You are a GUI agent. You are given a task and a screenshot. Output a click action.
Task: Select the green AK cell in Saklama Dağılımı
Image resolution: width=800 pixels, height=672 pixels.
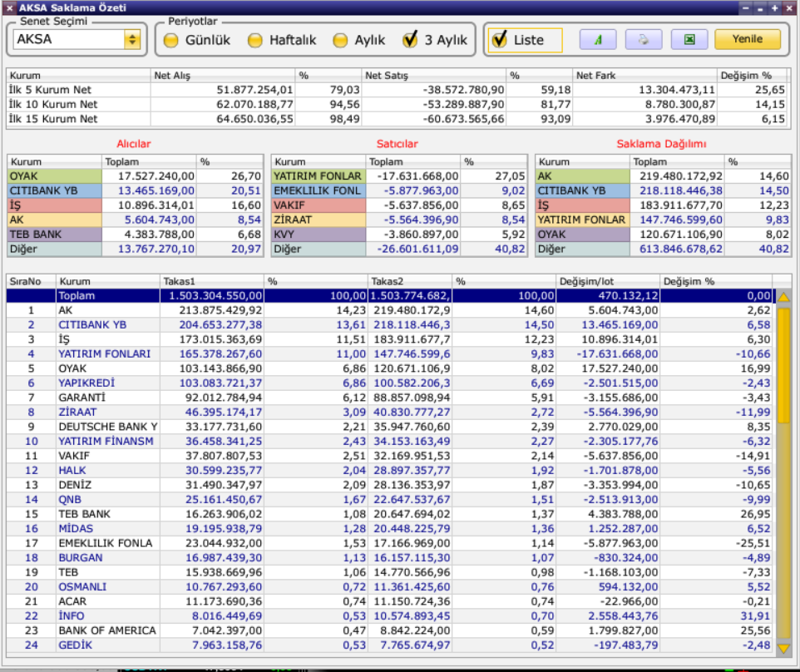[x=583, y=176]
